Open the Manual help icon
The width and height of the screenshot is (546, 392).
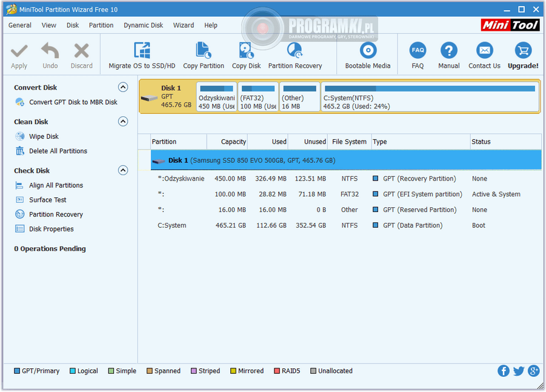(x=449, y=50)
